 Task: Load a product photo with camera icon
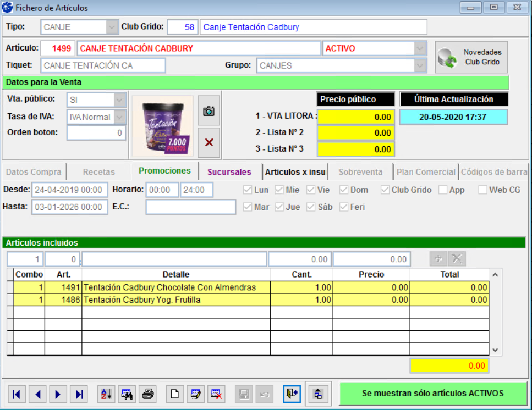(209, 111)
